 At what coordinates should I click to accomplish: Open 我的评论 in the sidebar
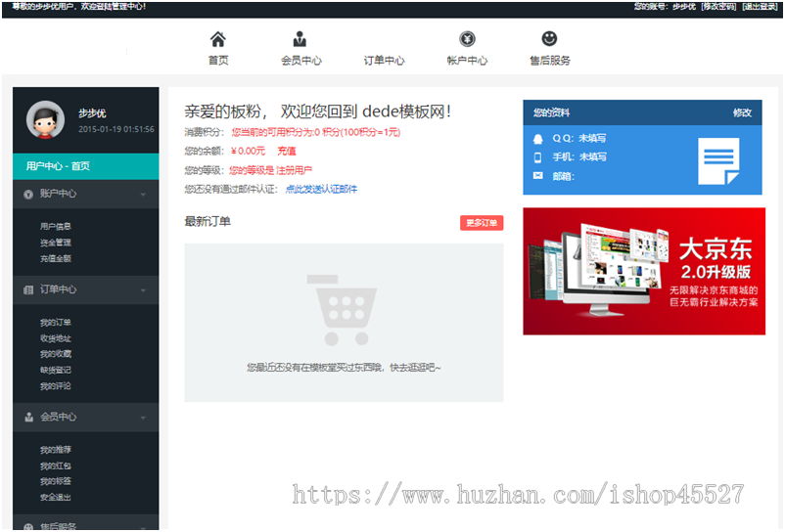(x=56, y=386)
